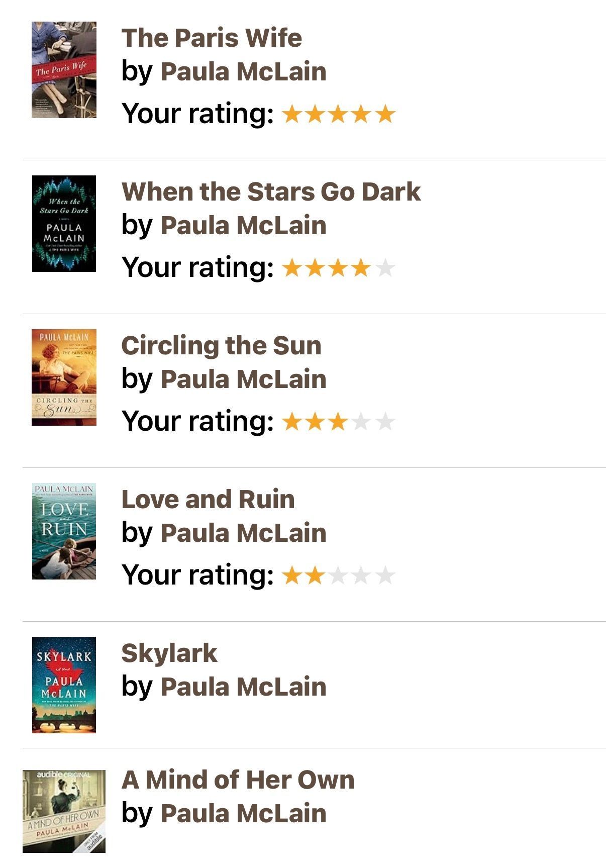The width and height of the screenshot is (606, 868).
Task: Tap the Skylark book cover
Action: click(x=64, y=685)
